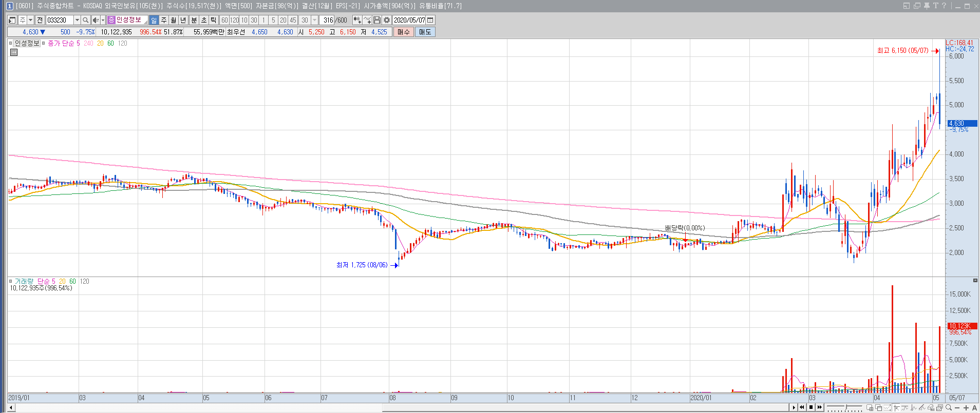The height and width of the screenshot is (413, 980).
Task: Click the speaker sound icon
Action: (x=95, y=20)
